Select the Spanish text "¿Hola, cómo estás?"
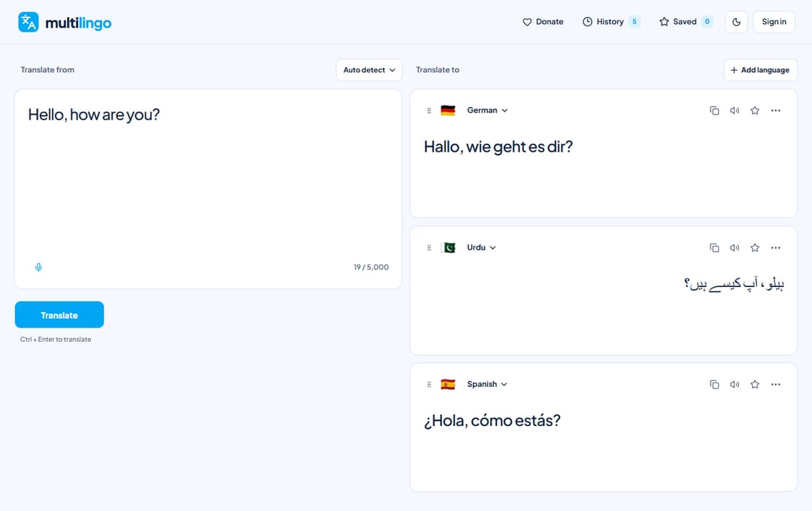The width and height of the screenshot is (812, 511). (x=492, y=420)
